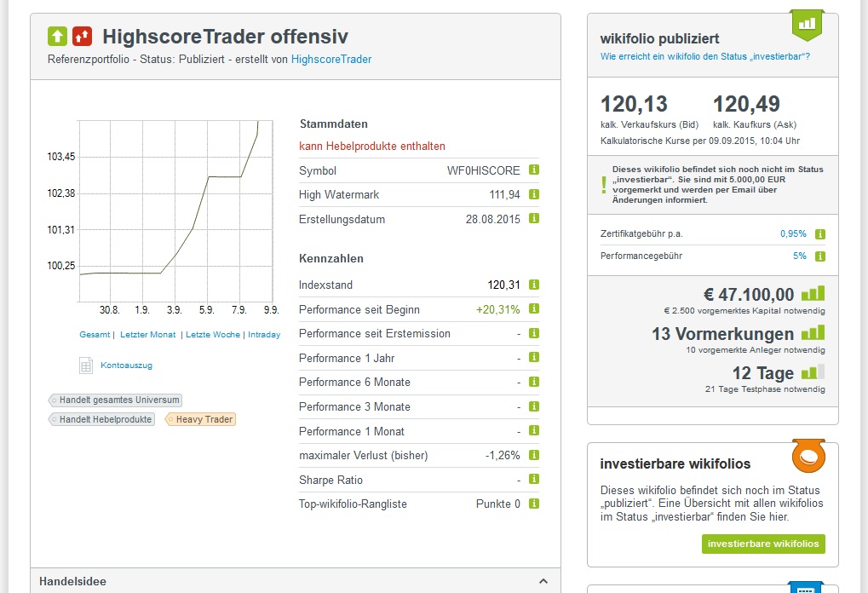The width and height of the screenshot is (868, 593).
Task: Open info icon for Indexstand
Action: point(533,285)
